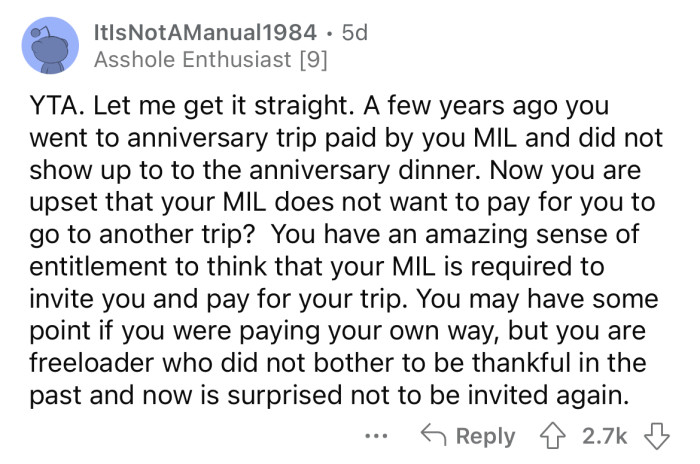Click the "YTA." verdict starting the comment
This screenshot has height=464, width=700.
pos(50,106)
